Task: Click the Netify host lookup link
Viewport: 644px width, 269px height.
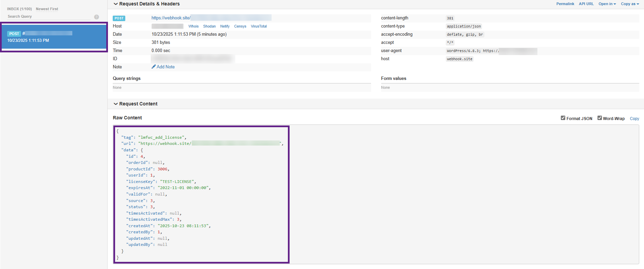Action: 225,27
